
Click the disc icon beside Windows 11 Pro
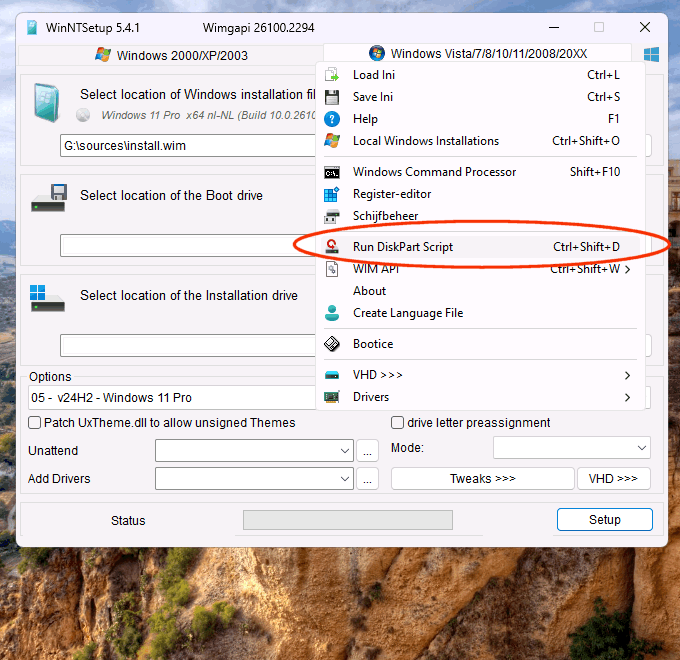point(83,115)
